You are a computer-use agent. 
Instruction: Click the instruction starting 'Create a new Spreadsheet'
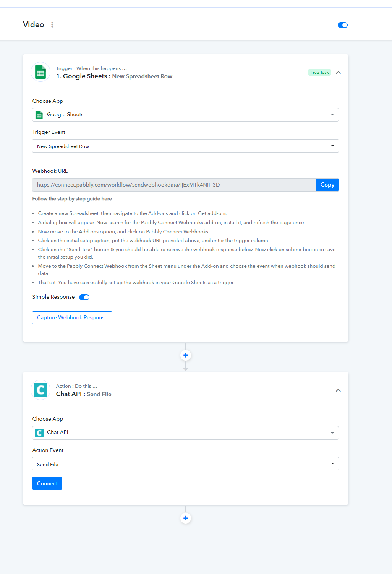click(133, 213)
